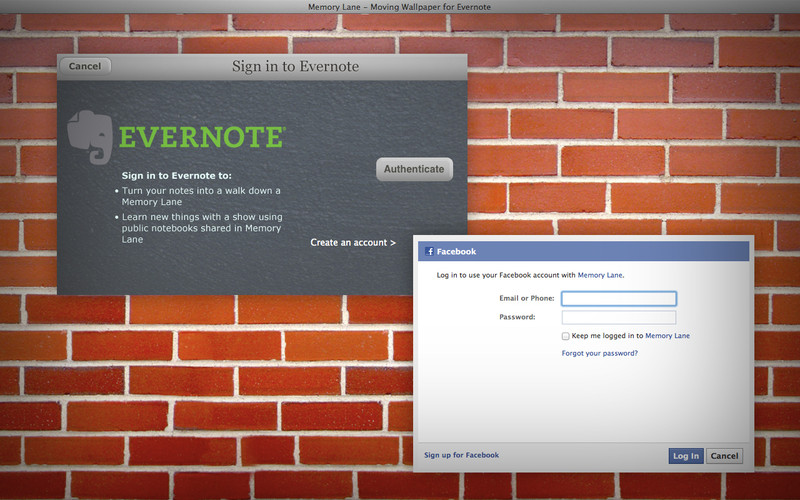Click the 'Password:' label text
Image resolution: width=800 pixels, height=500 pixels.
click(517, 317)
